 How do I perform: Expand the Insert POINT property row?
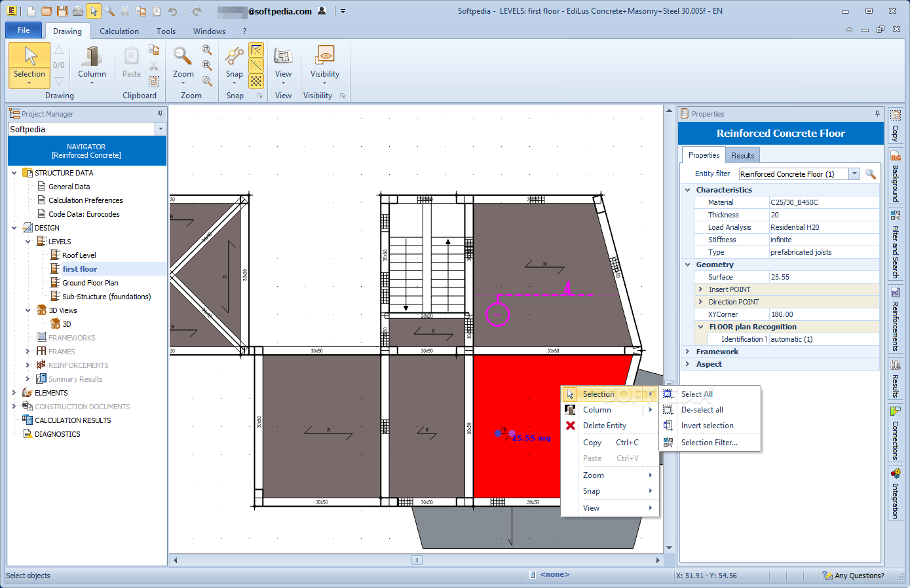click(x=700, y=289)
